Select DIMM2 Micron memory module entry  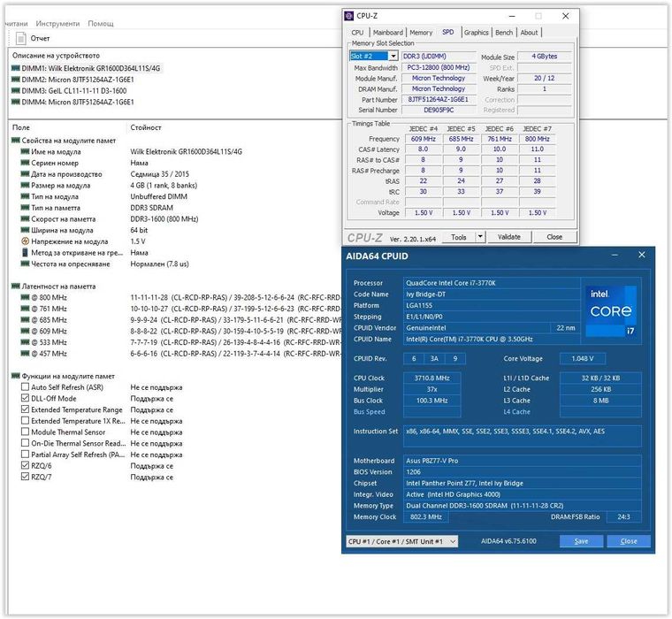(x=73, y=80)
